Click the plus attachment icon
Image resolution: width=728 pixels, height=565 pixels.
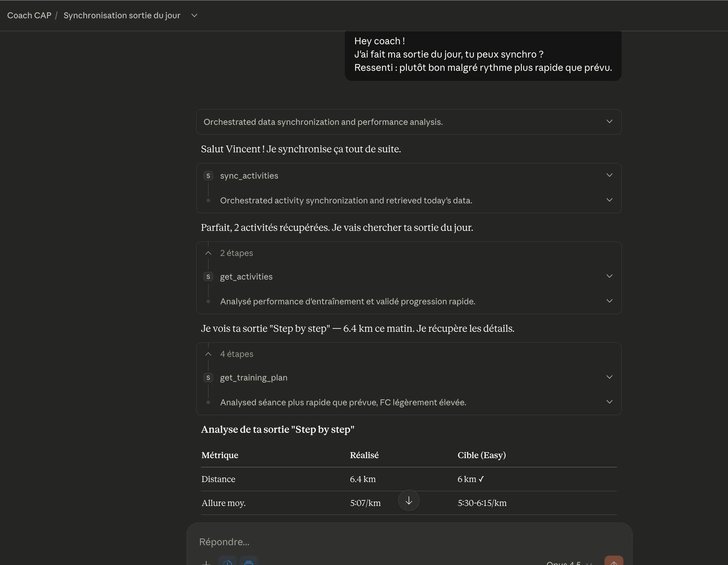206,562
